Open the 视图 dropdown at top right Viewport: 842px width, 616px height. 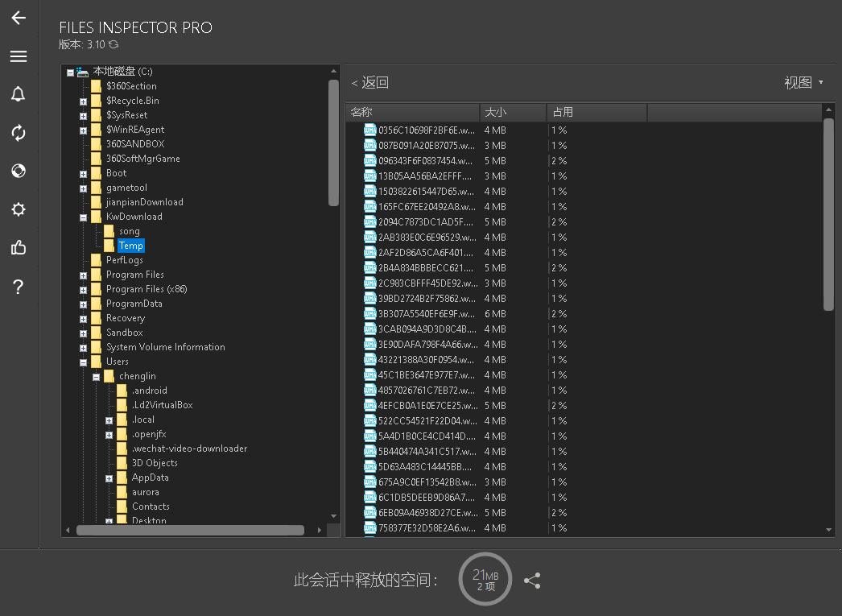click(x=803, y=81)
